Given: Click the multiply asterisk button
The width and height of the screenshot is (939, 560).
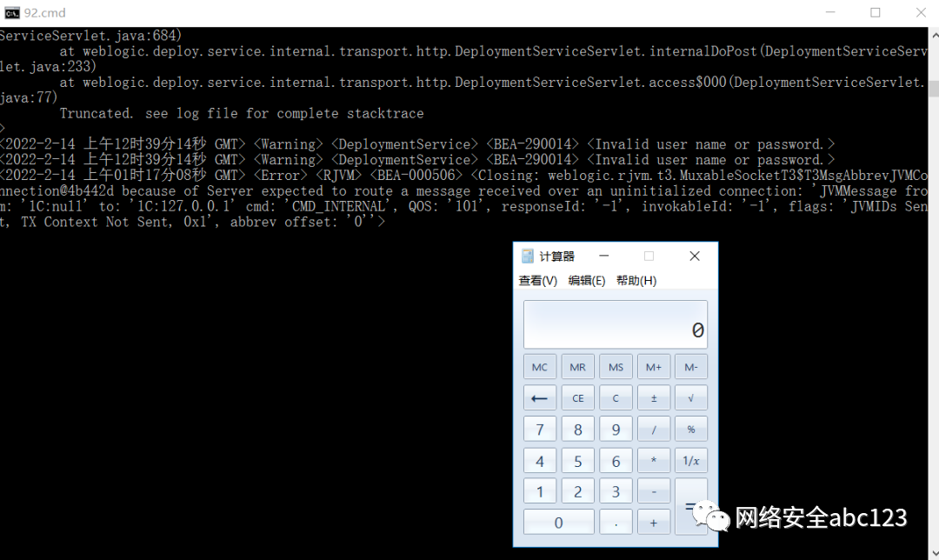Looking at the screenshot, I should tap(653, 461).
